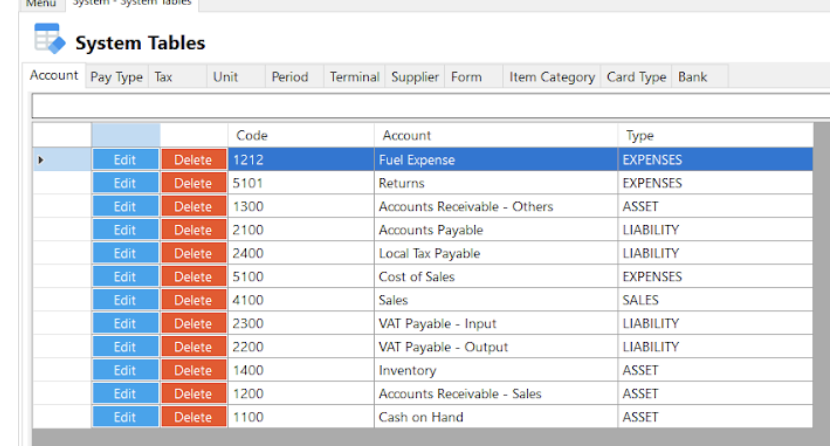Switch to the Pay Type tab
The image size is (830, 446).
coord(116,77)
